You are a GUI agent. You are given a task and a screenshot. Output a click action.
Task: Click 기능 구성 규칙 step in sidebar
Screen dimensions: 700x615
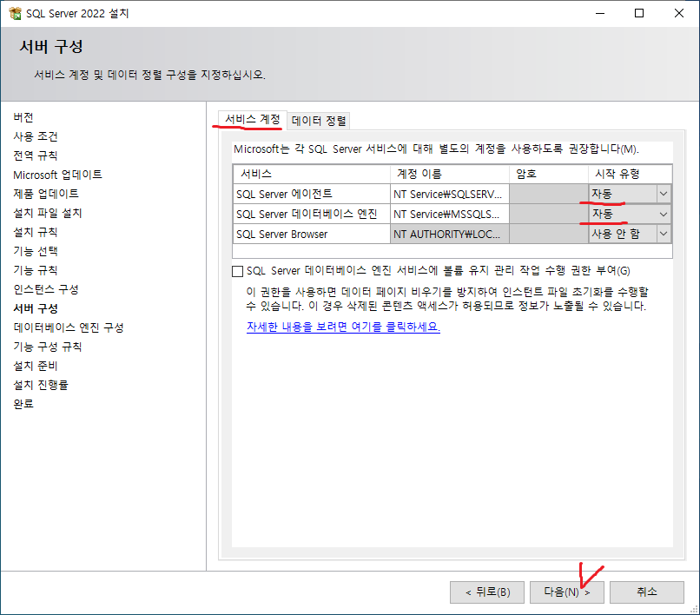pos(48,347)
